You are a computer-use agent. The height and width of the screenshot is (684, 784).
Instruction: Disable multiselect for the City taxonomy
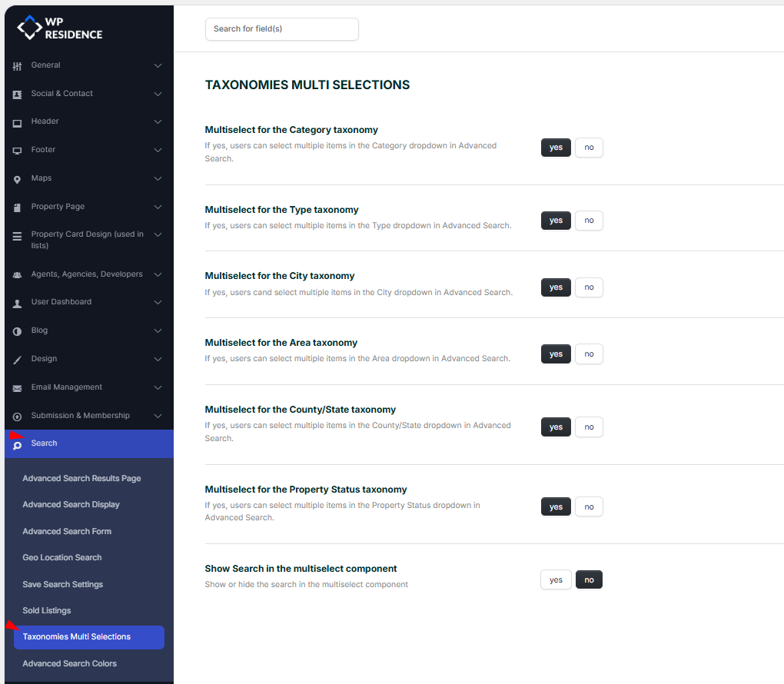(x=589, y=287)
